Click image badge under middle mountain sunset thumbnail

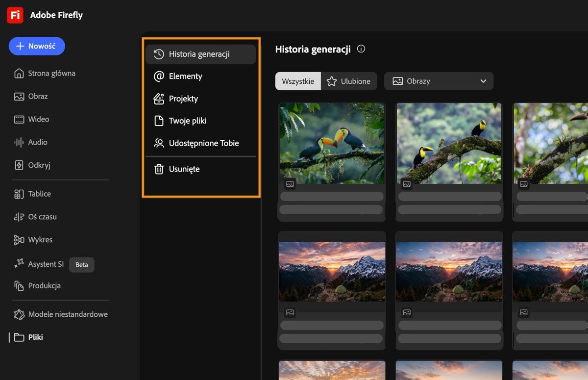tap(407, 312)
